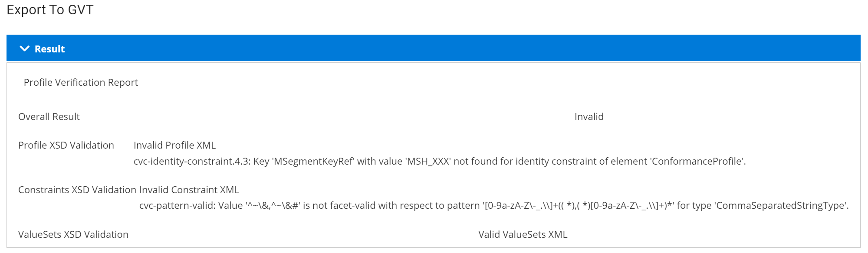
Task: Click the Overall Result row label
Action: (x=49, y=117)
